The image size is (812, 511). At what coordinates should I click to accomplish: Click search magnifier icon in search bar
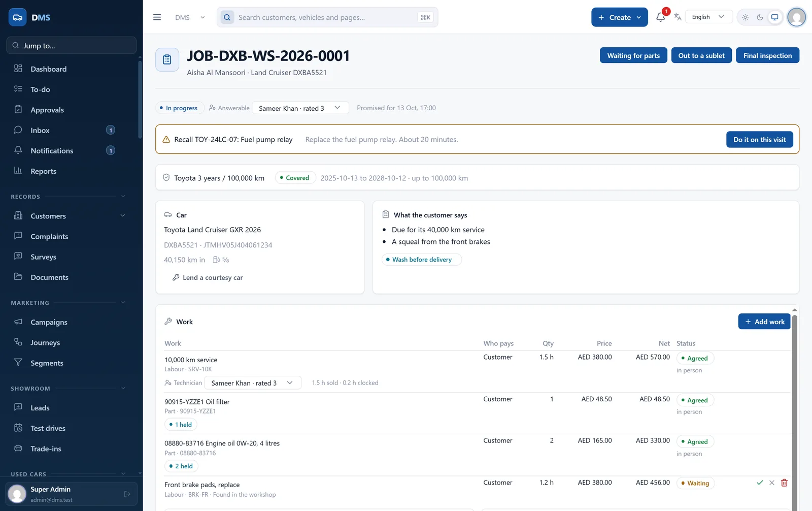click(227, 17)
